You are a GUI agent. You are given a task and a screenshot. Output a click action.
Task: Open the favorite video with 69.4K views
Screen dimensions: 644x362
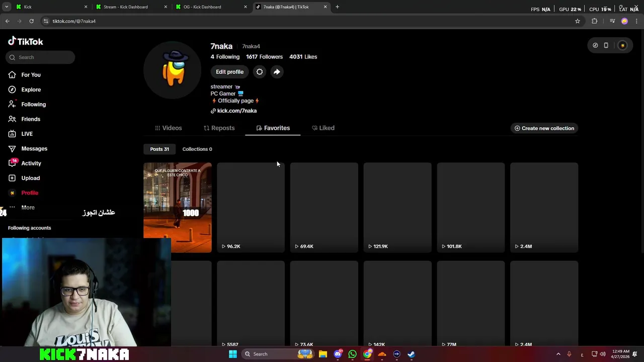(x=324, y=207)
